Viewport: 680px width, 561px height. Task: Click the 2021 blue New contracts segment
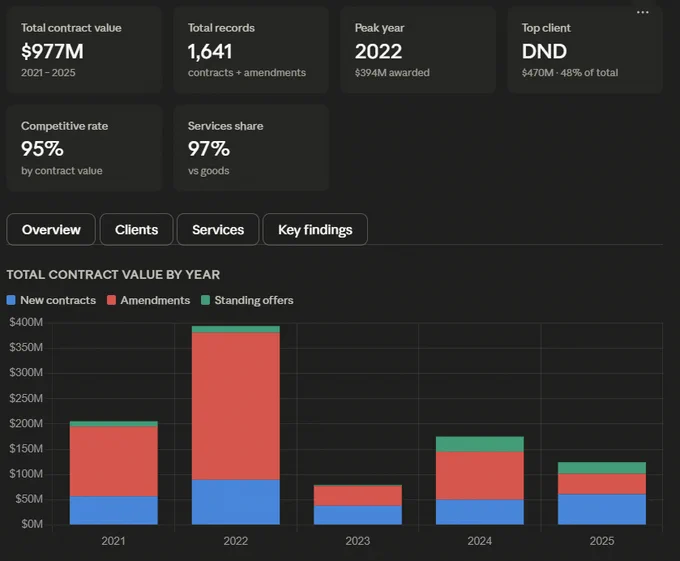click(114, 510)
